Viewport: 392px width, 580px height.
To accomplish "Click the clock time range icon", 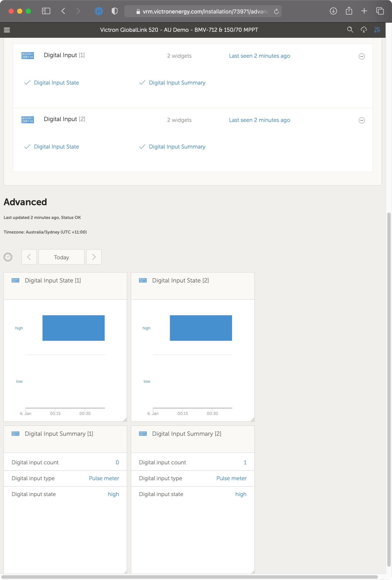I will pyautogui.click(x=8, y=257).
